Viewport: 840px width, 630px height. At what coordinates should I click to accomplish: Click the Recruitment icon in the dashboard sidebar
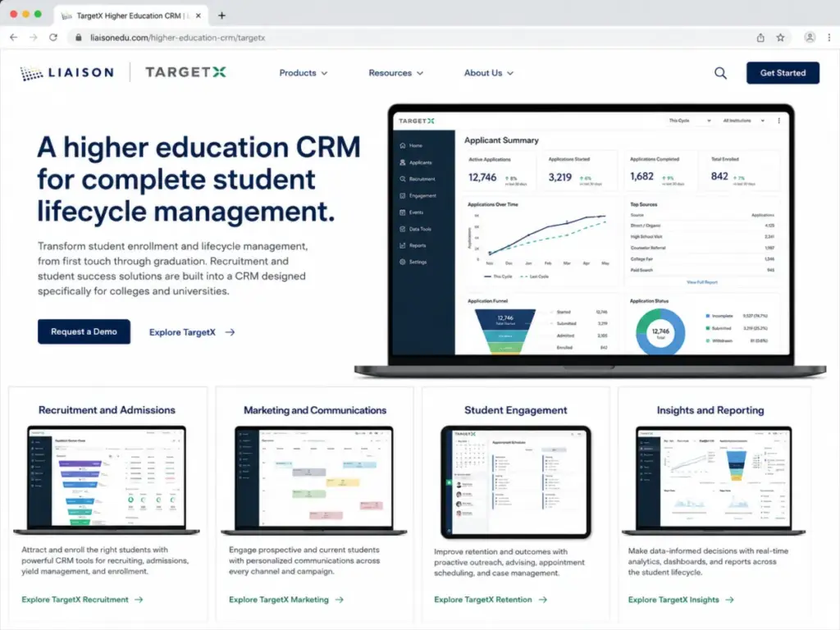point(403,179)
